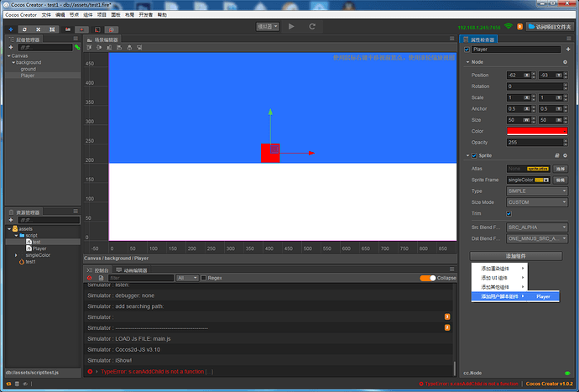Toggle the Regex checkbox in console

tap(203, 278)
